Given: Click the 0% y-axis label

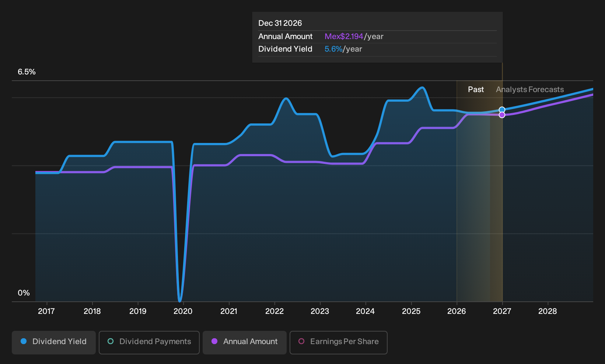Looking at the screenshot, I should [x=24, y=293].
